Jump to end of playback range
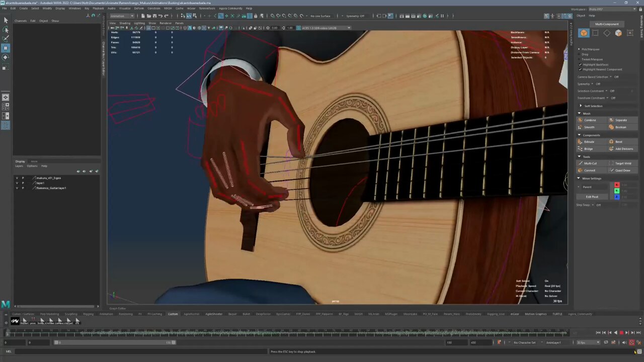 click(638, 332)
